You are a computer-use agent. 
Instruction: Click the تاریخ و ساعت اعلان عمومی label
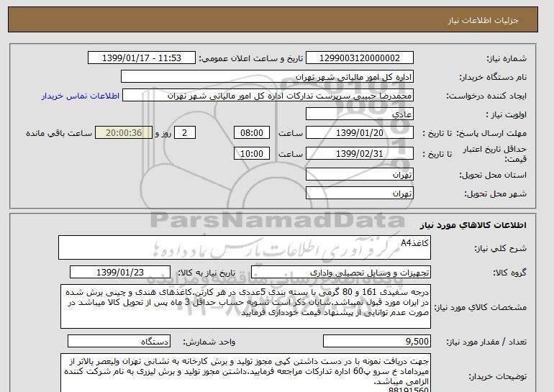click(251, 59)
